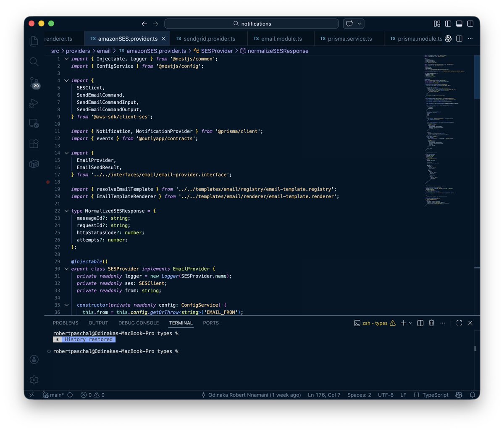Collapse the import on line 1
The height and width of the screenshot is (431, 504).
coord(66,59)
